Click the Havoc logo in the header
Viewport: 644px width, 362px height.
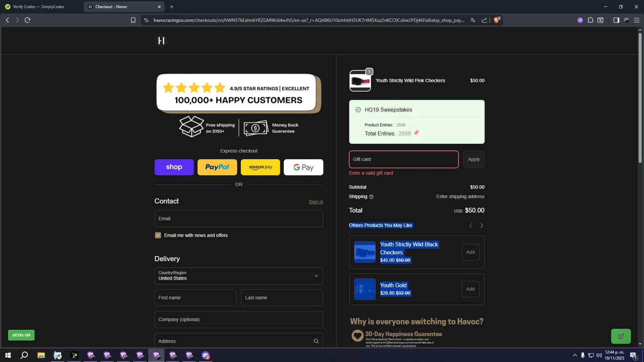[x=161, y=41]
